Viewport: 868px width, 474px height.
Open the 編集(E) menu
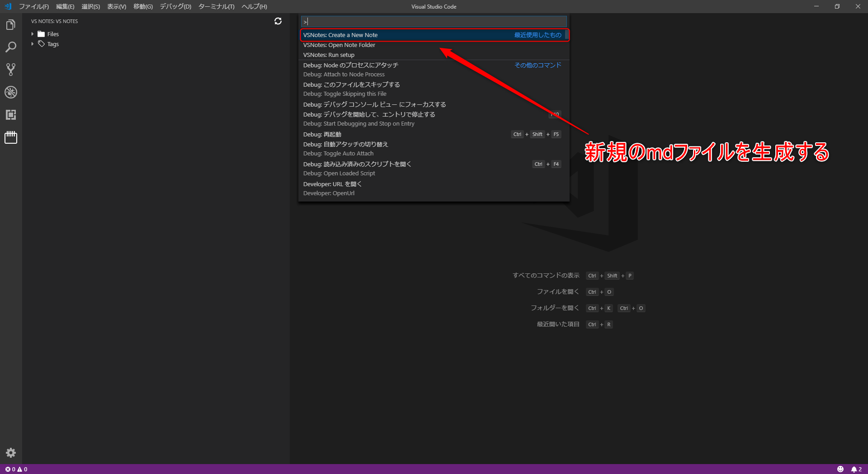click(65, 6)
